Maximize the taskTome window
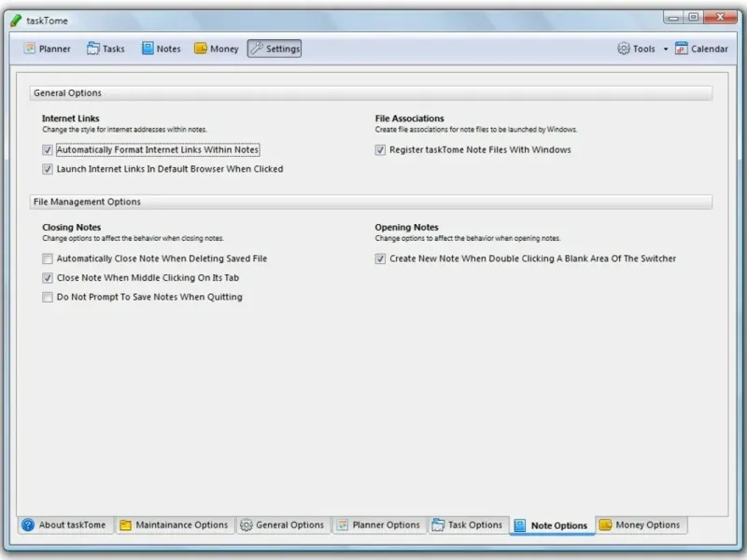Viewport: 747px width, 560px height. point(694,18)
